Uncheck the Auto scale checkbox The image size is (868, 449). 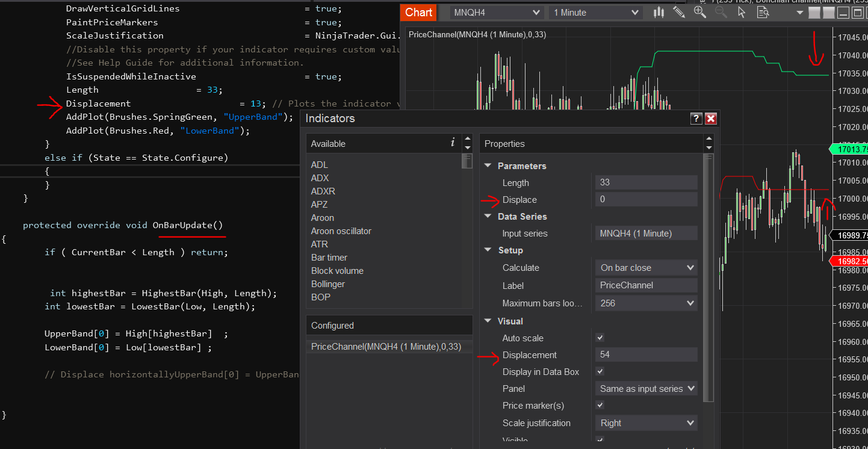[600, 338]
